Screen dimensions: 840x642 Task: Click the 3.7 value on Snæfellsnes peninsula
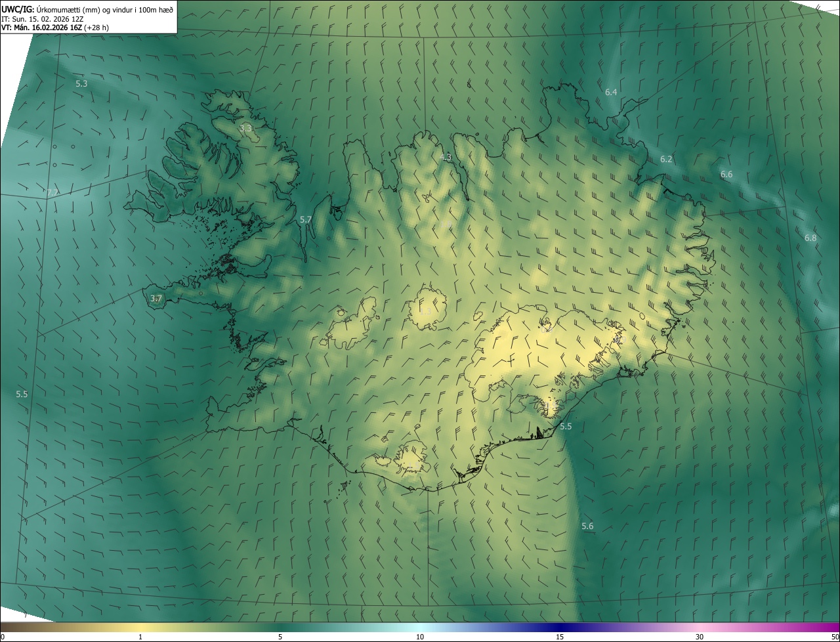156,299
